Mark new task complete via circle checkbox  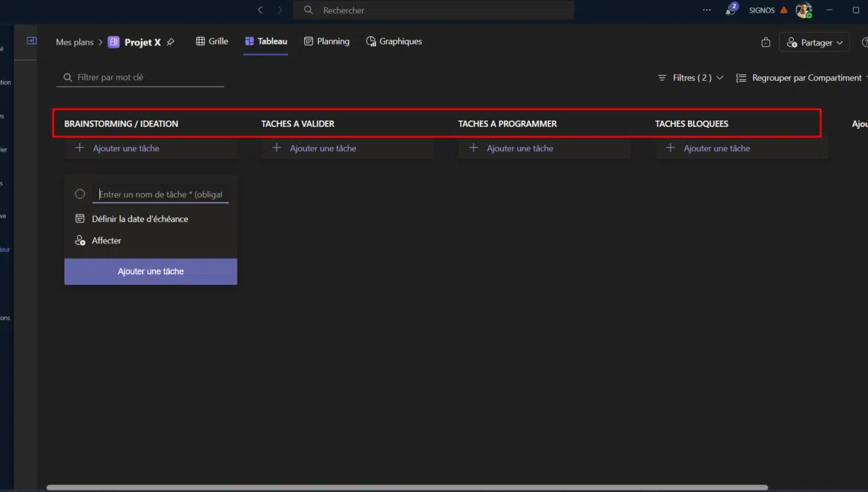click(80, 194)
